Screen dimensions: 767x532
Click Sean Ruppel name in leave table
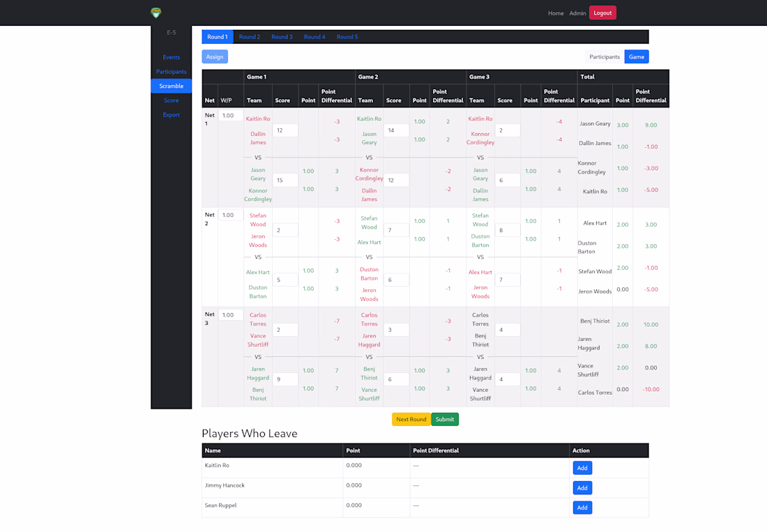point(220,506)
